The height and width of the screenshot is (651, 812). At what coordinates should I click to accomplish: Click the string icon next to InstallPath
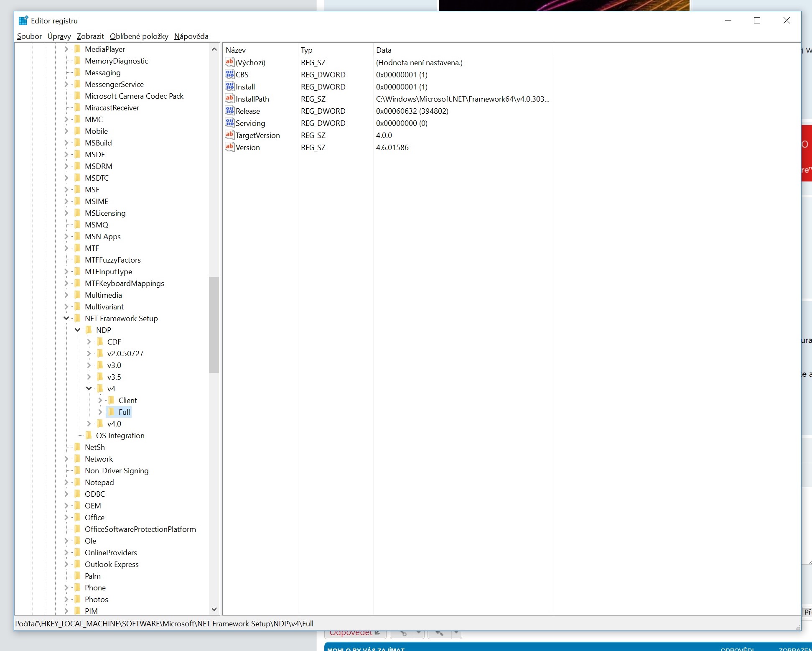coord(229,99)
